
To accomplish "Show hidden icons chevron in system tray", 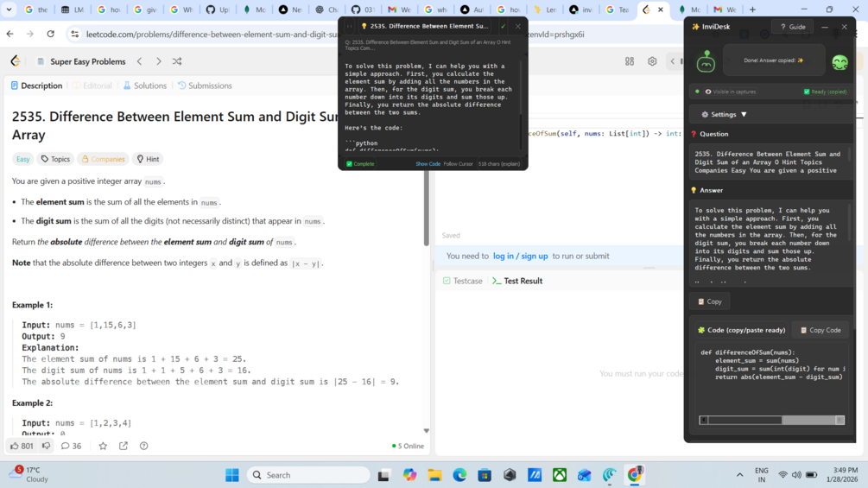I will tap(739, 475).
